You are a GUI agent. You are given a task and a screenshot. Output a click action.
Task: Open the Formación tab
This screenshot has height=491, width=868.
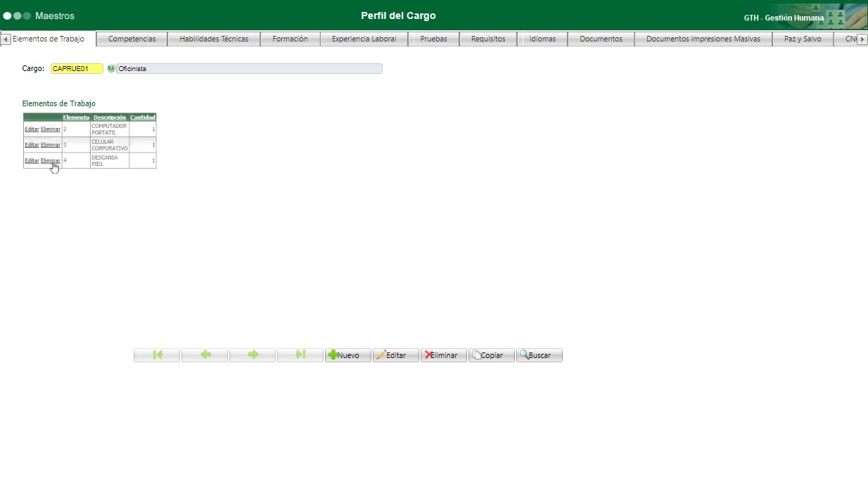[x=290, y=39]
